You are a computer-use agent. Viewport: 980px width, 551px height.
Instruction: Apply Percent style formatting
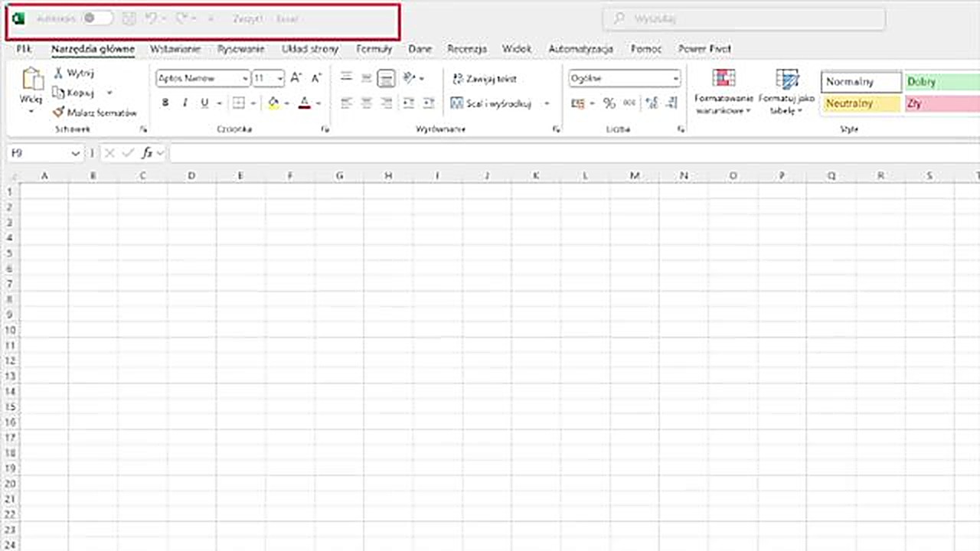coord(609,103)
